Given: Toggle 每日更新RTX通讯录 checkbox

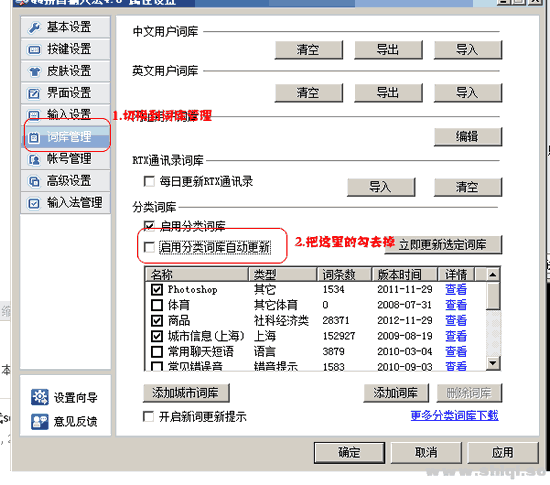Looking at the screenshot, I should 149,181.
